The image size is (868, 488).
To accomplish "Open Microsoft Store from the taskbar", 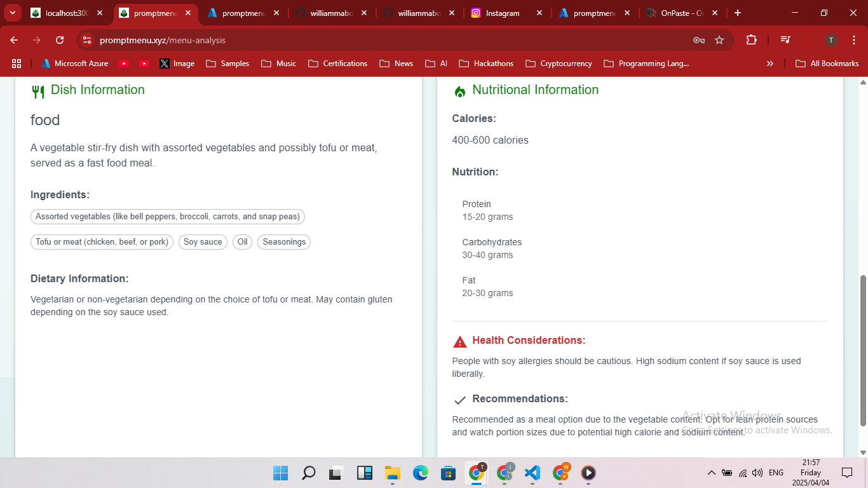I will [448, 473].
